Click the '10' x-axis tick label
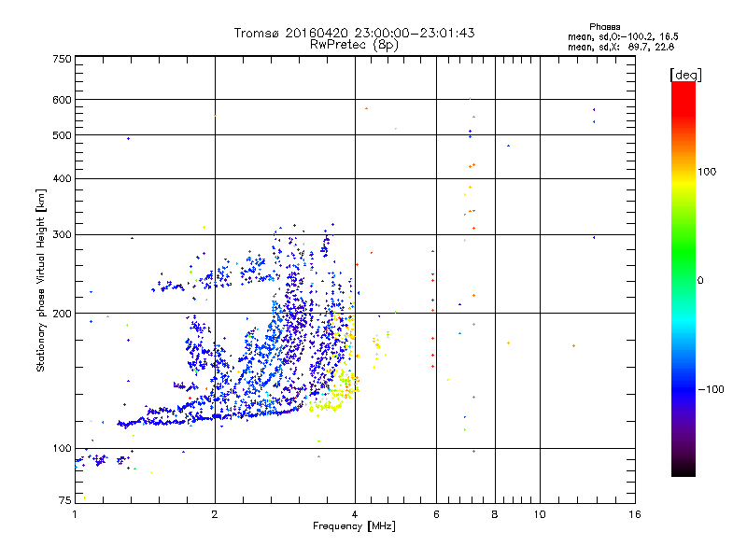747x560 pixels. 540,514
